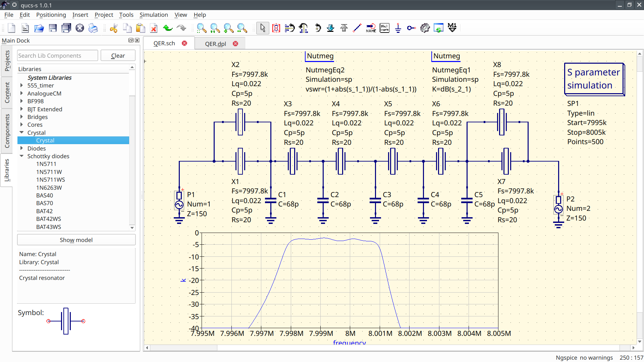The image size is (644, 362).
Task: Switch to QER.dpl display tab
Action: [x=215, y=44]
